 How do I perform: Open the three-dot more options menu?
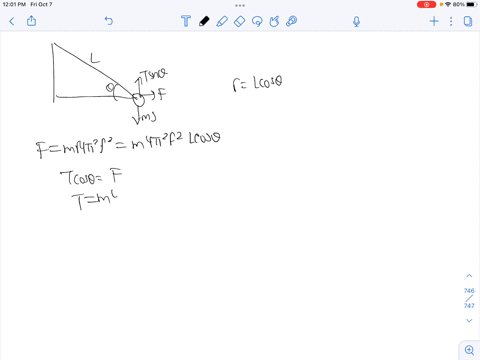click(451, 22)
